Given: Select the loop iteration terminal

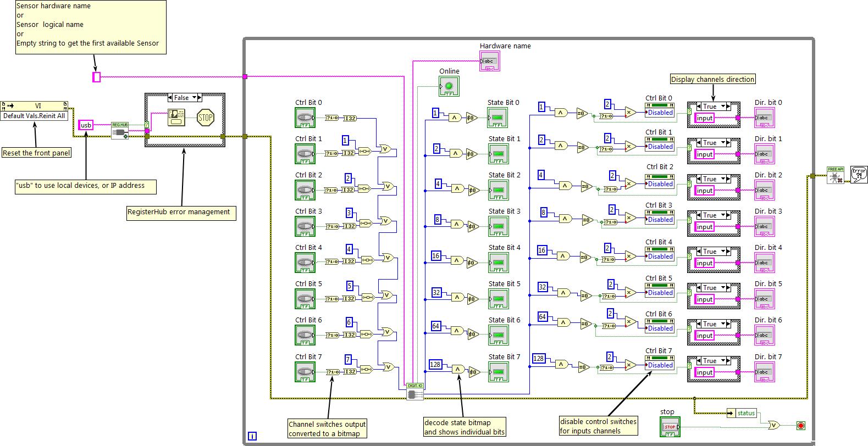Looking at the screenshot, I should 252,436.
